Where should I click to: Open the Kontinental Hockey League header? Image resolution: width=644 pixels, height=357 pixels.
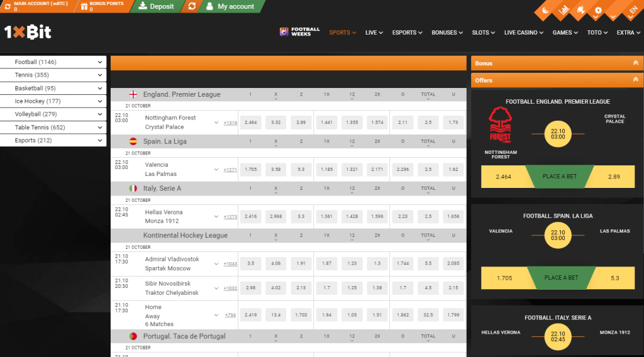(186, 236)
